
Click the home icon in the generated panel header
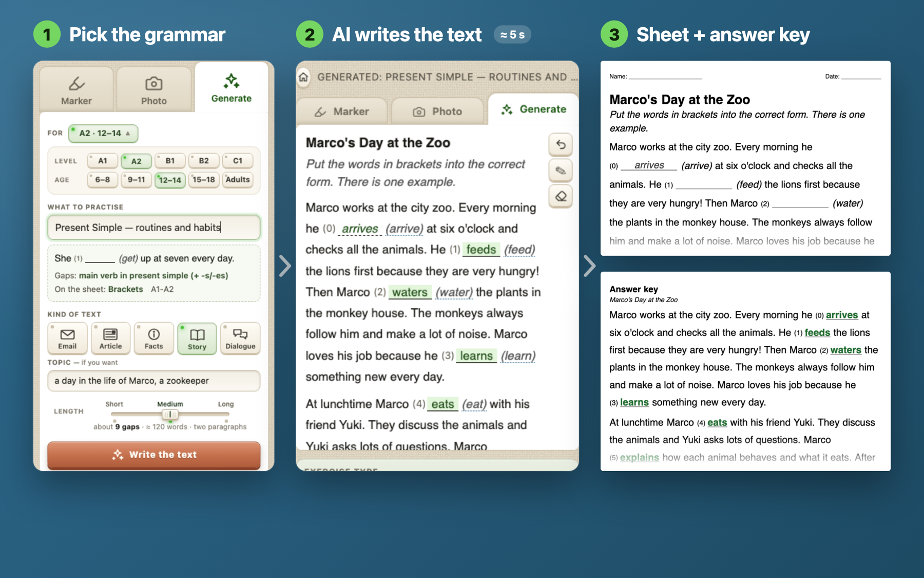pos(303,77)
